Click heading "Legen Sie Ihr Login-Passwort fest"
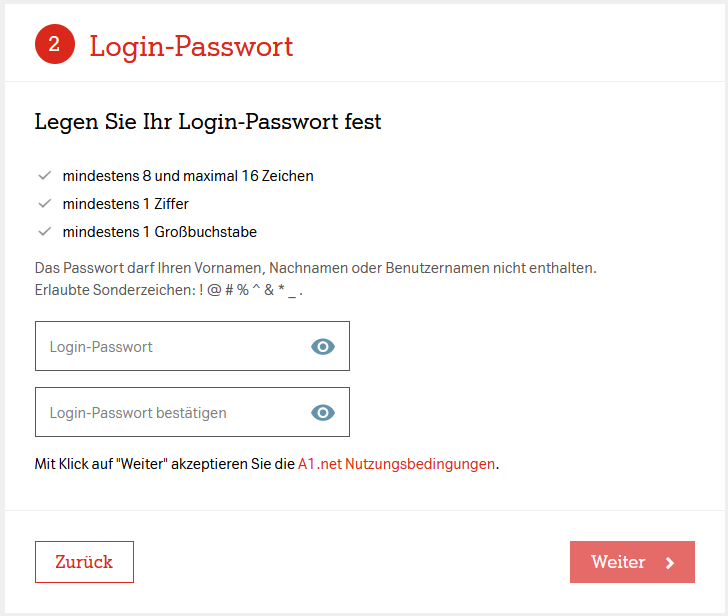This screenshot has width=728, height=616. 208,123
